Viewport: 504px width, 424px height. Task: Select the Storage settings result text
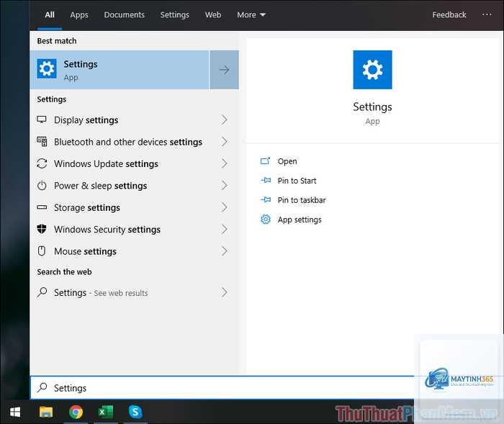87,207
